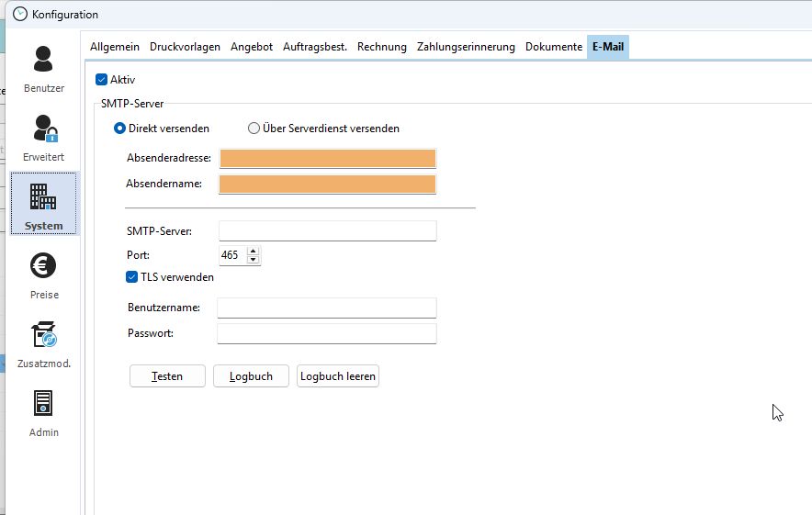
Task: Select Über Serverdienst versenden option
Action: 254,129
